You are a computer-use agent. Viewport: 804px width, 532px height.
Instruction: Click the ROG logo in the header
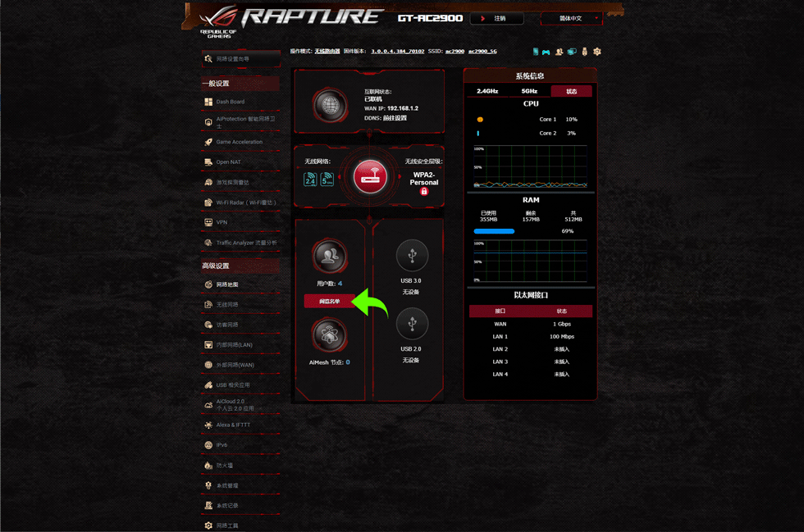click(x=220, y=21)
